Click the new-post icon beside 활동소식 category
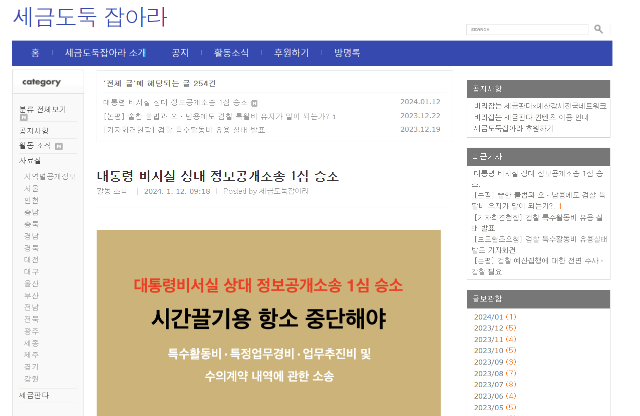Screen dimensions: 640x416 click(59, 146)
